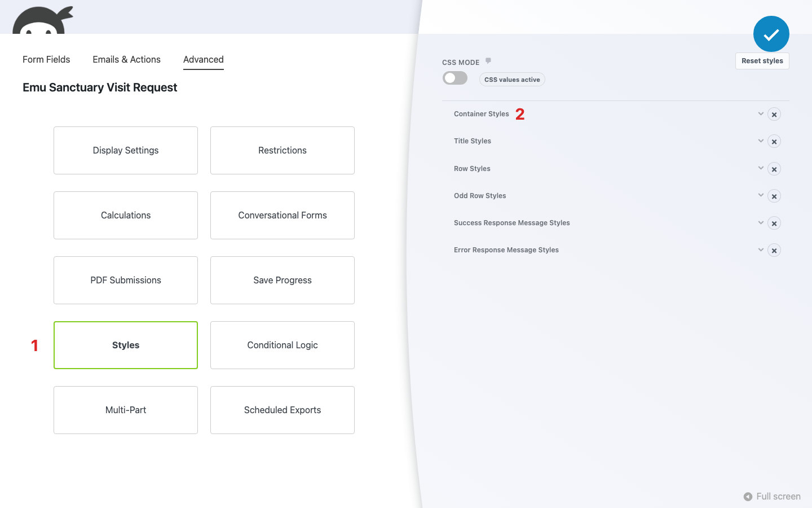Click the Odd Row Styles label
This screenshot has height=508, width=812.
click(480, 196)
